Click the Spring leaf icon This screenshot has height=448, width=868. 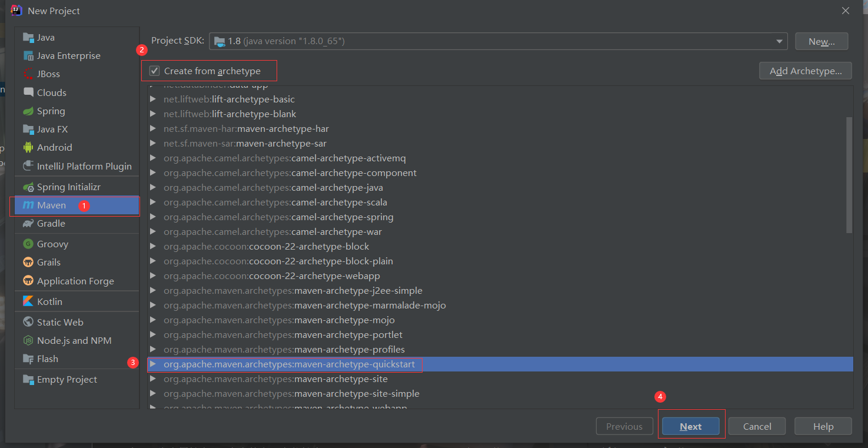click(28, 111)
